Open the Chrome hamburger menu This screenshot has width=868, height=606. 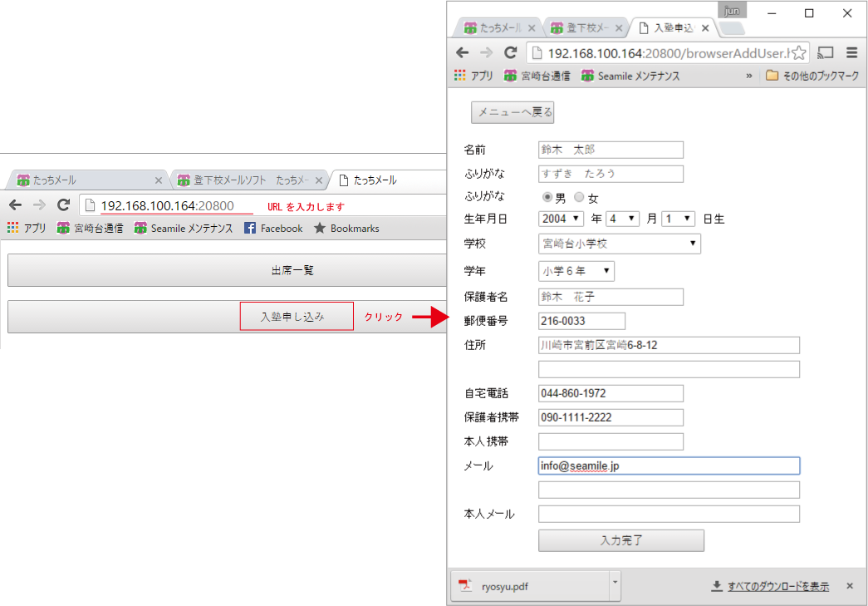pos(851,52)
